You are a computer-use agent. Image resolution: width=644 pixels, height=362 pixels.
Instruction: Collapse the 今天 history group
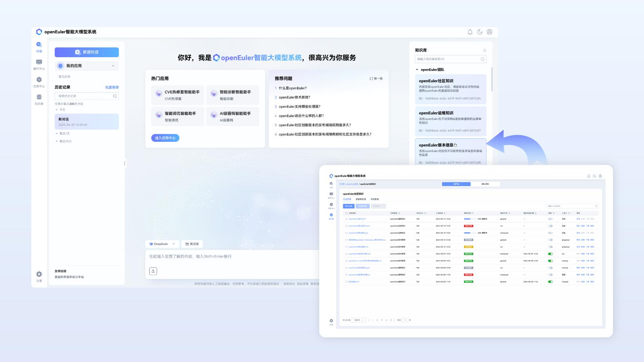(x=56, y=110)
